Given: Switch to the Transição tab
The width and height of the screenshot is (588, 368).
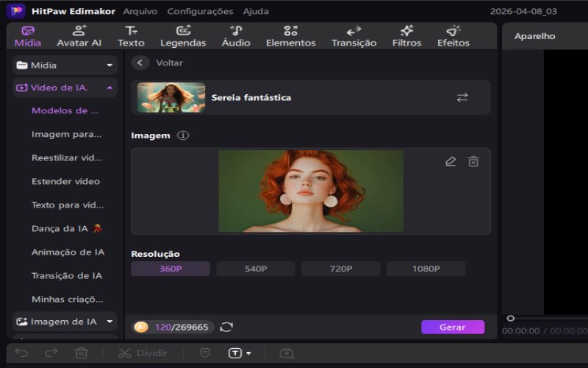Looking at the screenshot, I should pyautogui.click(x=354, y=36).
